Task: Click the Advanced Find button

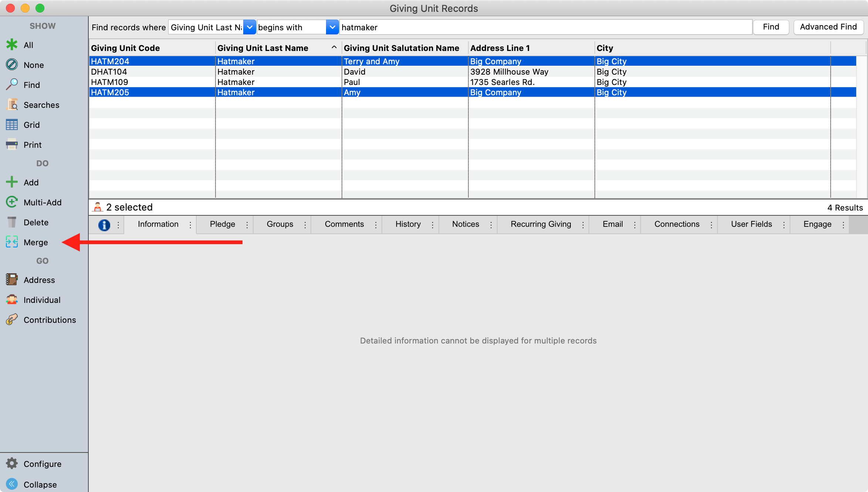Action: pyautogui.click(x=828, y=27)
